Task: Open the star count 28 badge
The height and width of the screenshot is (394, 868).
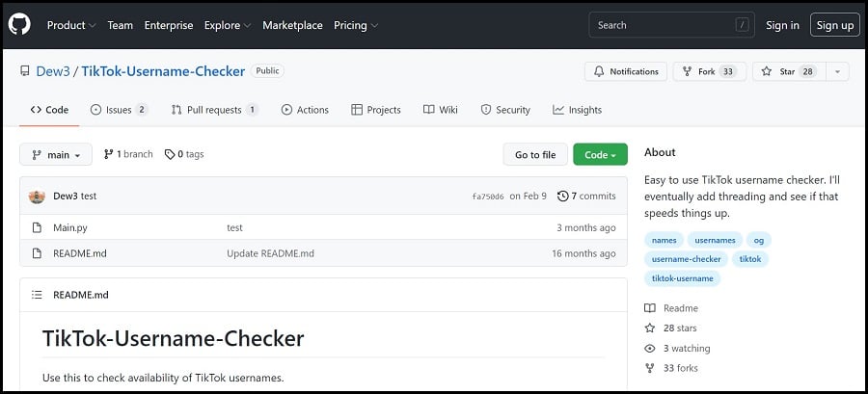Action: [807, 71]
